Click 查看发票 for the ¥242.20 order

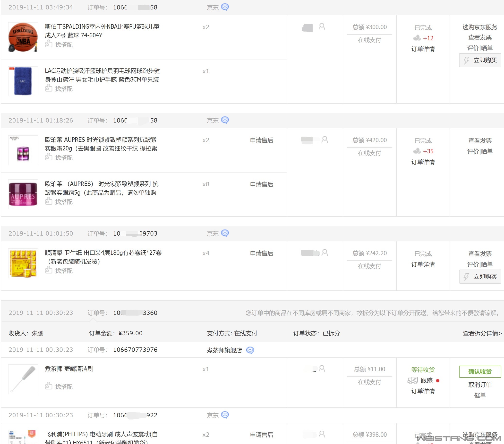(480, 254)
